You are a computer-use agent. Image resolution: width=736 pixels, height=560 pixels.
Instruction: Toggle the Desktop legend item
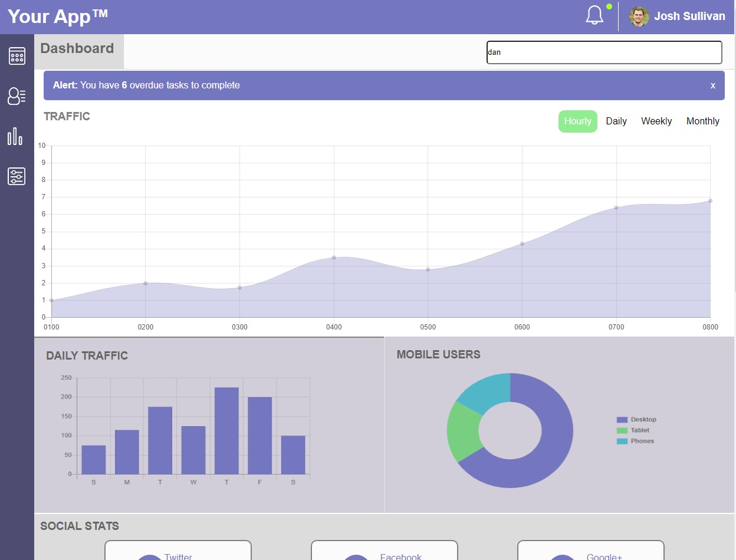pyautogui.click(x=636, y=420)
